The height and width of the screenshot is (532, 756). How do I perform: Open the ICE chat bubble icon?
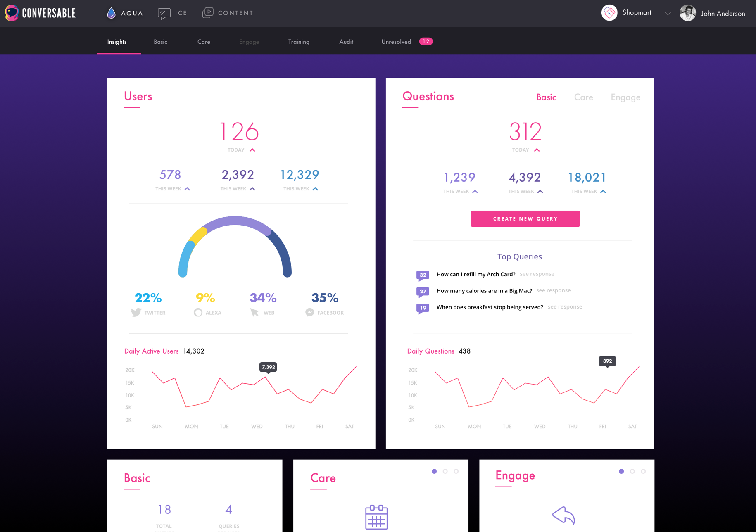pos(164,13)
